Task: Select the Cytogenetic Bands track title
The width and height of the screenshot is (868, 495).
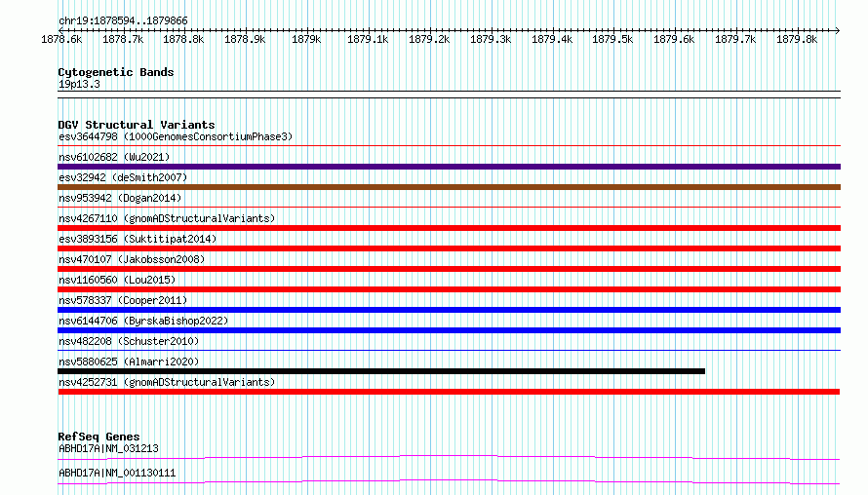Action: [x=116, y=72]
